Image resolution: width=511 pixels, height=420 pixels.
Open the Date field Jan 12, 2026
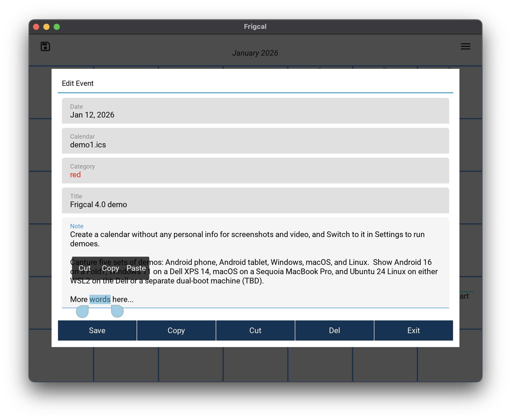tap(255, 111)
